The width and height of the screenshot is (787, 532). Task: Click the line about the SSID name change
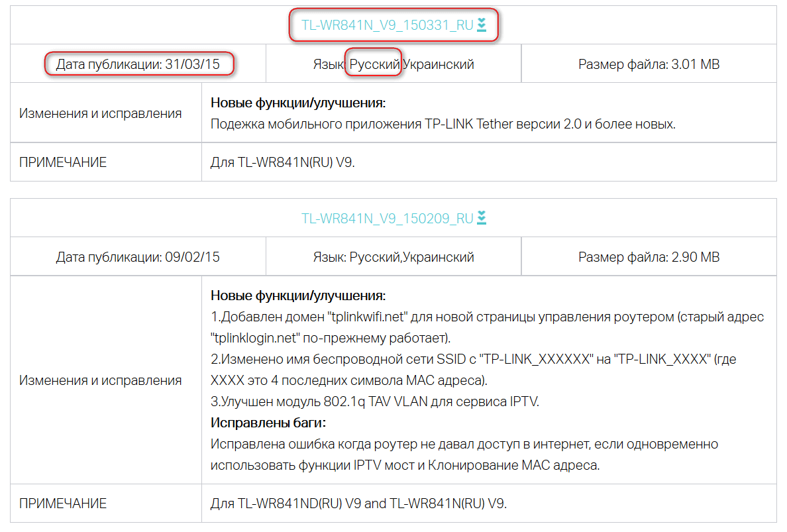tap(473, 359)
